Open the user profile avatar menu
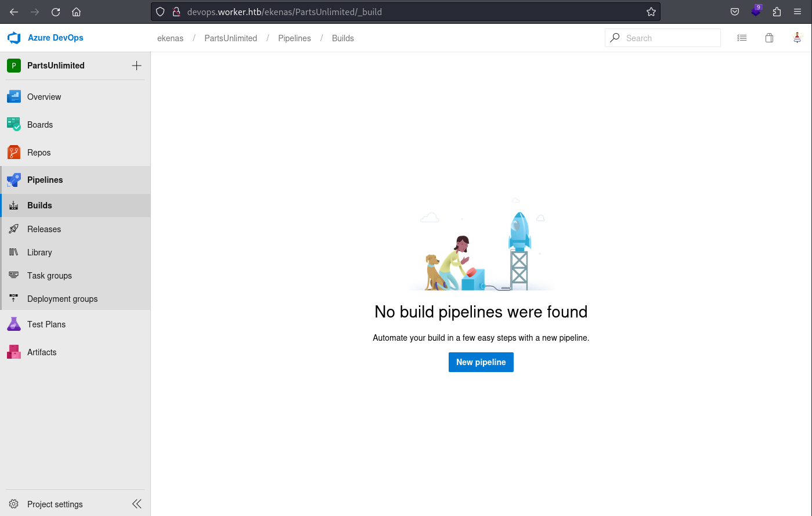Viewport: 812px width, 516px height. pos(797,38)
